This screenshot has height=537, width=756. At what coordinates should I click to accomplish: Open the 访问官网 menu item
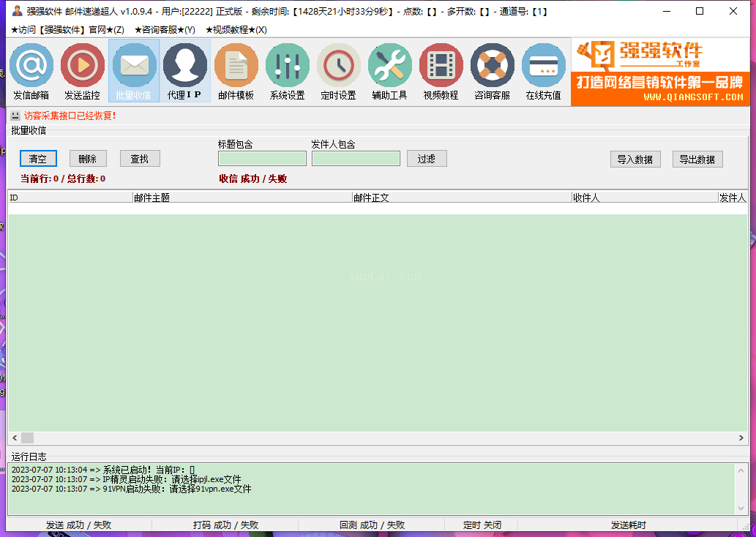click(x=67, y=30)
